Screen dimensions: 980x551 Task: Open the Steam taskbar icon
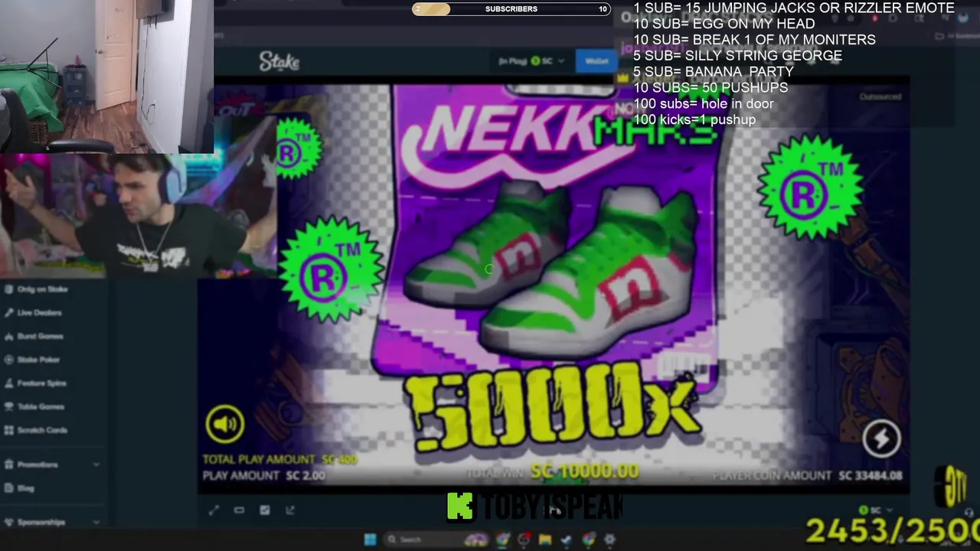(x=566, y=540)
